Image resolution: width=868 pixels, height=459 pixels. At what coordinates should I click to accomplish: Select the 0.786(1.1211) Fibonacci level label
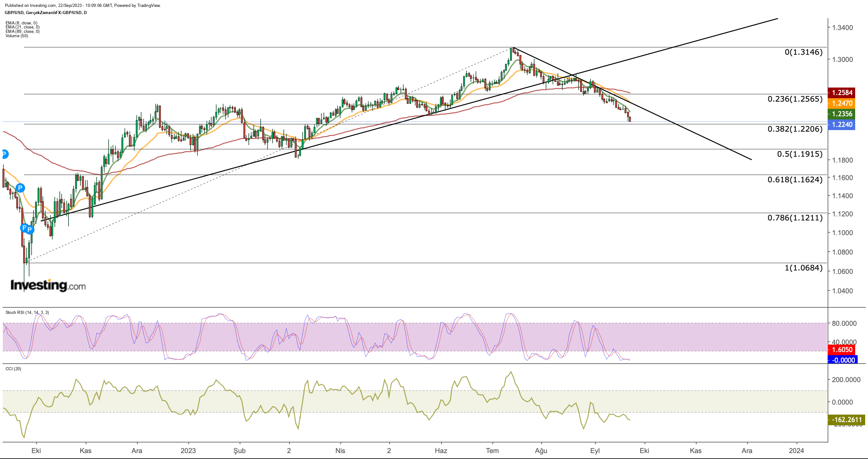[795, 218]
